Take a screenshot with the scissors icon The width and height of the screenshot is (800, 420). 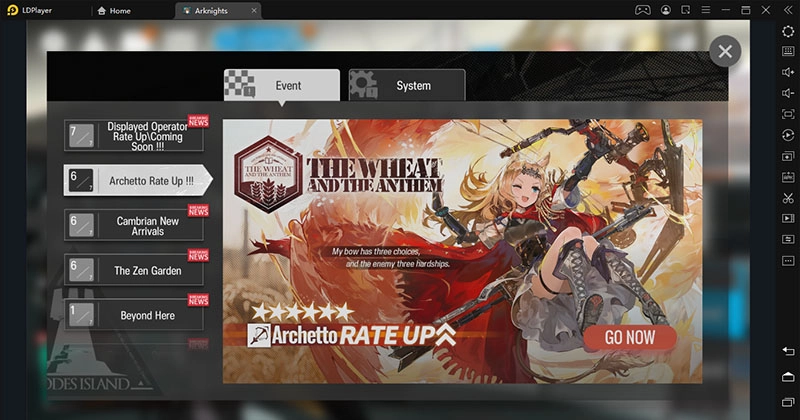point(788,198)
